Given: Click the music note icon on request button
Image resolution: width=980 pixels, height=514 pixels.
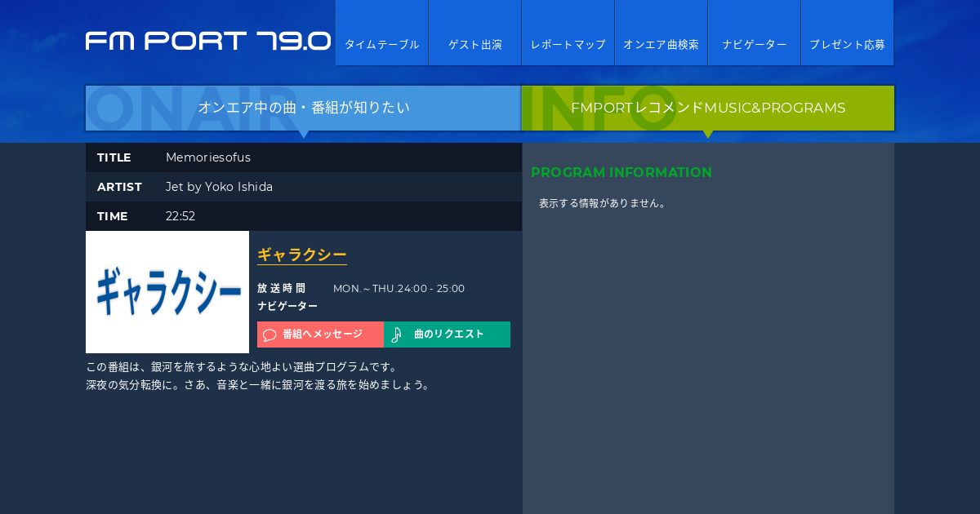Looking at the screenshot, I should click(x=396, y=335).
